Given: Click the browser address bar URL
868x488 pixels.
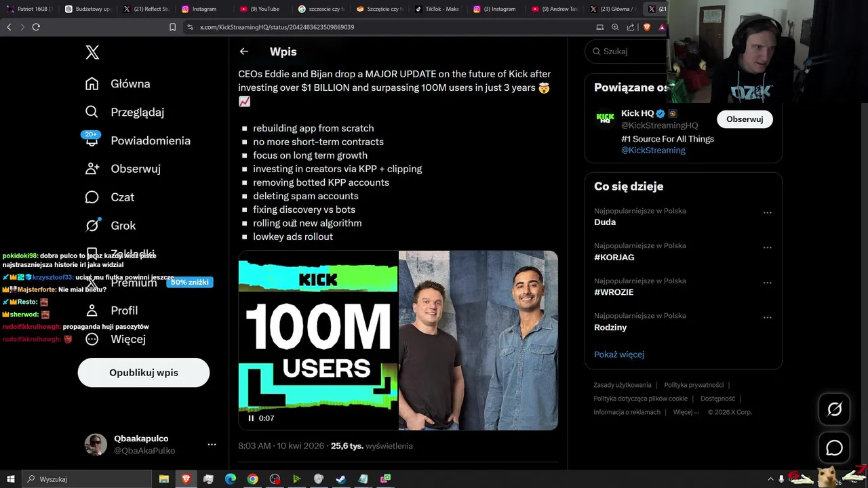Looking at the screenshot, I should pos(277,27).
